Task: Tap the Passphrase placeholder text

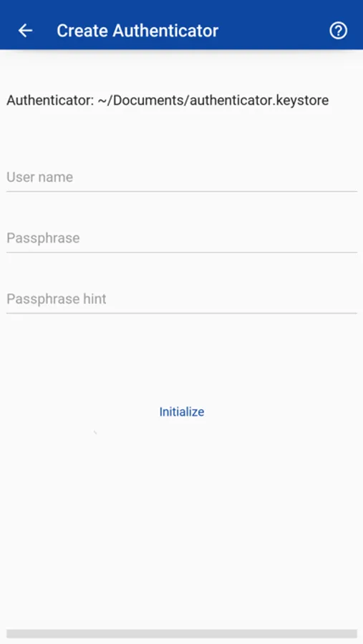Action: tap(43, 238)
